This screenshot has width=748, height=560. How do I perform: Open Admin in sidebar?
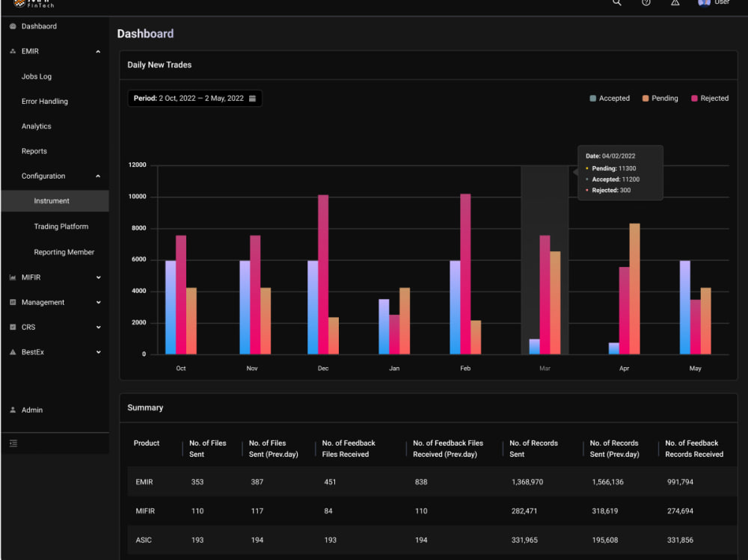(32, 410)
